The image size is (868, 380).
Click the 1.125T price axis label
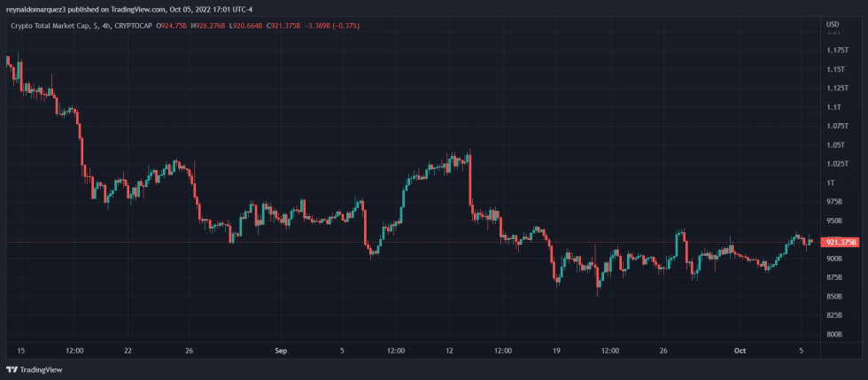(838, 88)
